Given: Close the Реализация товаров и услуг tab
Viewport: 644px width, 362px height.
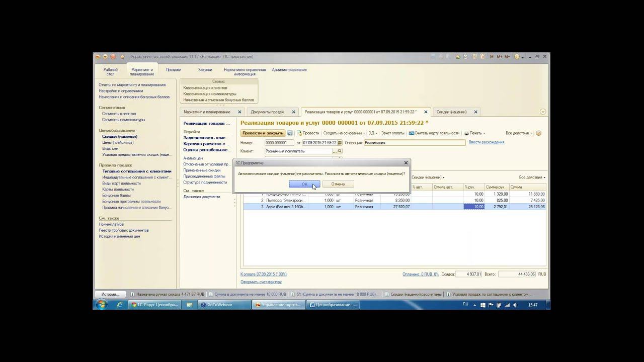Looking at the screenshot, I should pos(426,112).
